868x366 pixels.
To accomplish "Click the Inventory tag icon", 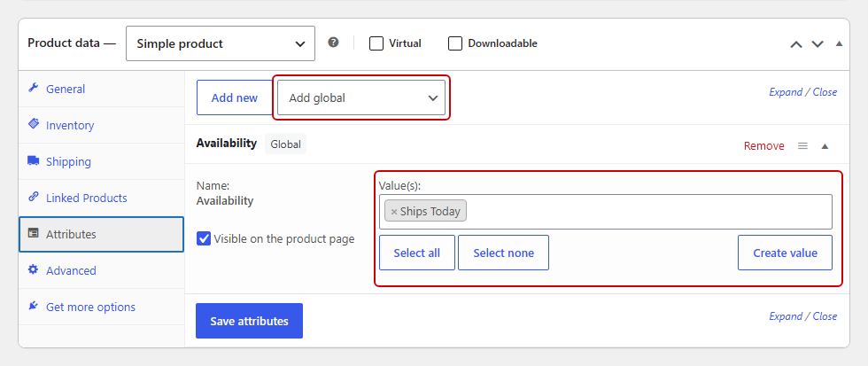I will (34, 124).
